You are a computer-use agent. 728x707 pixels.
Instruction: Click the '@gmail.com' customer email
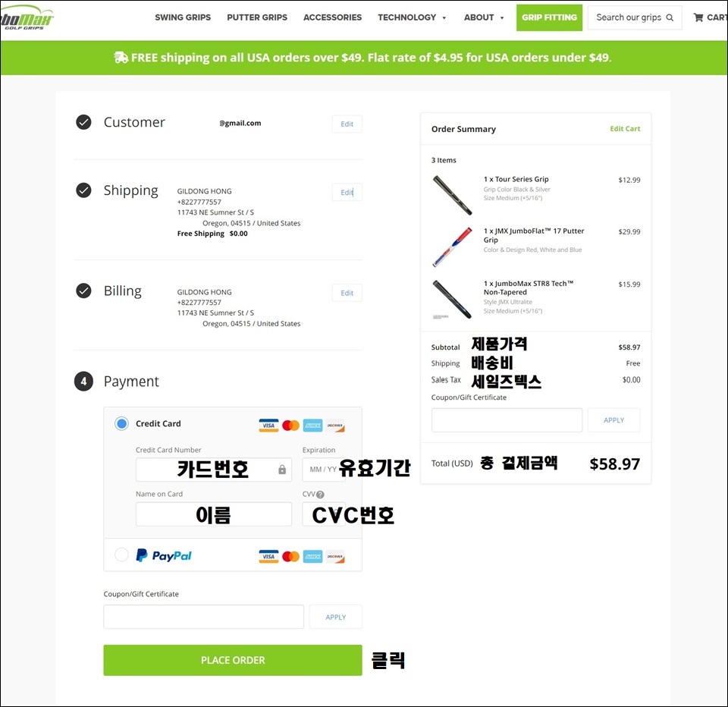click(240, 123)
